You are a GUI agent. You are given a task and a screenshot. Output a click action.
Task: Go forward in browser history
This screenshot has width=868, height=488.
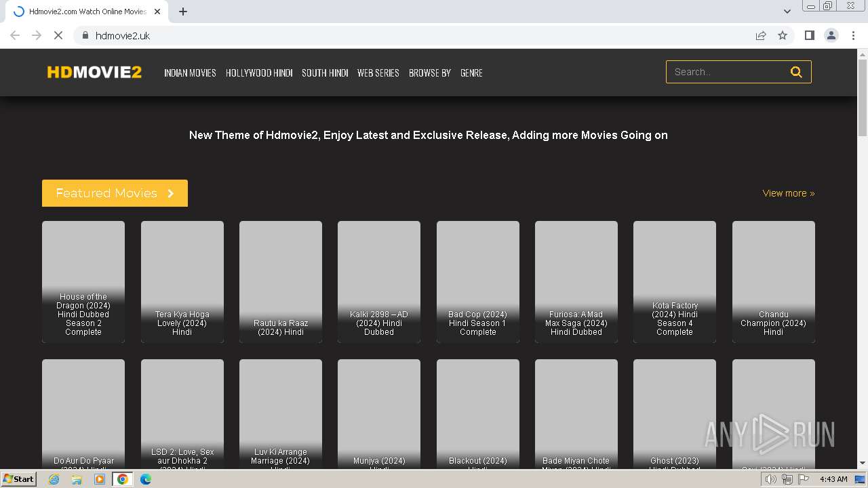coord(37,35)
